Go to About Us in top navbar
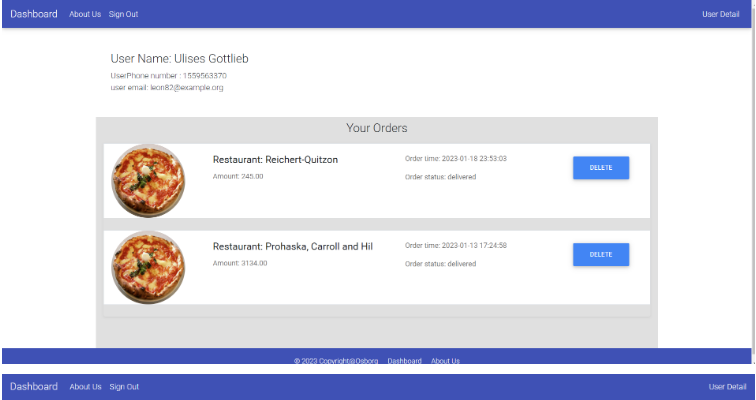Image resolution: width=756 pixels, height=400 pixels. 85,14
